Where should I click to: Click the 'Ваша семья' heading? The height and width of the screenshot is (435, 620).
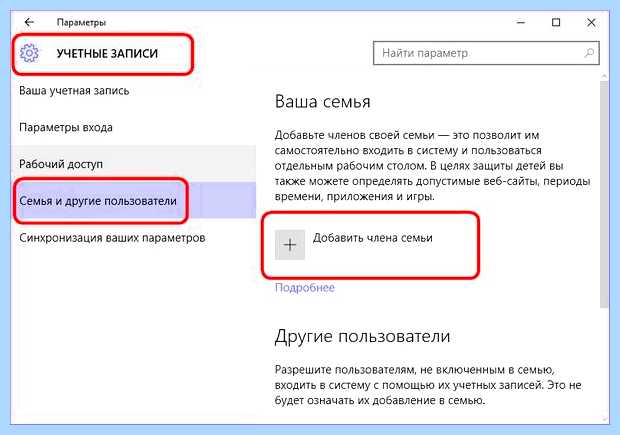click(x=323, y=102)
